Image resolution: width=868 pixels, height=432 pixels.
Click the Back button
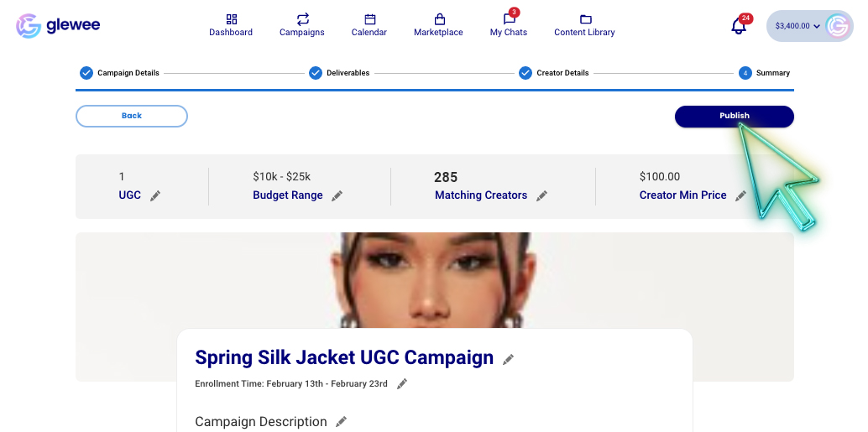click(132, 116)
